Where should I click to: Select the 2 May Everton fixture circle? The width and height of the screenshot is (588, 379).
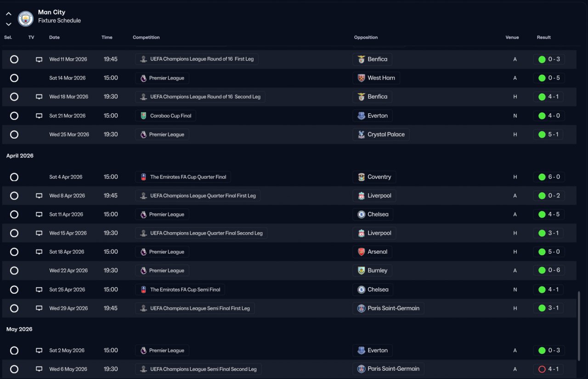point(14,351)
